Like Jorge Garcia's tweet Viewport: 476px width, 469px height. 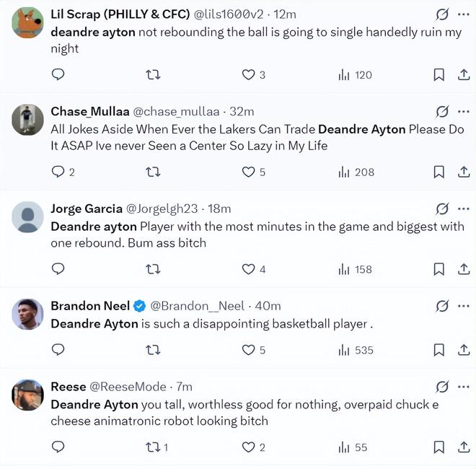[249, 269]
